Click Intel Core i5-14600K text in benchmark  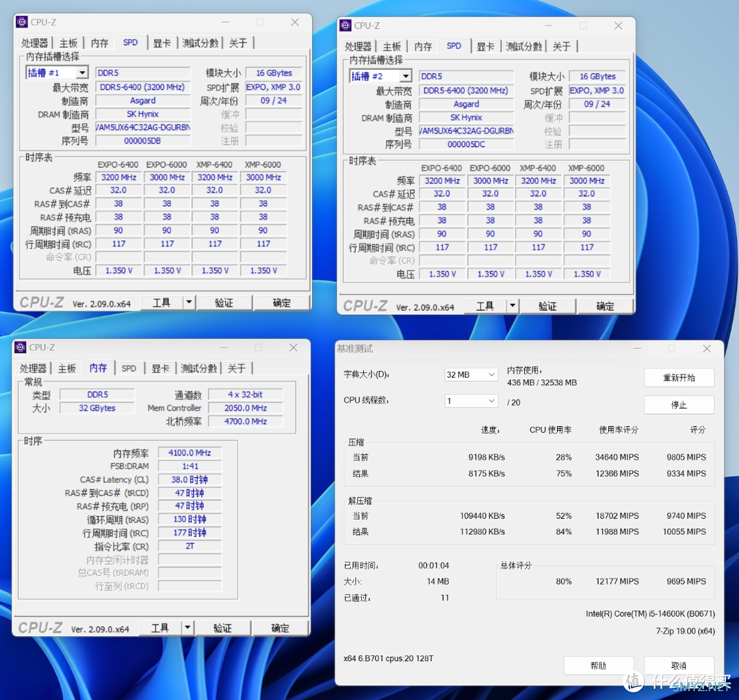coord(651,613)
